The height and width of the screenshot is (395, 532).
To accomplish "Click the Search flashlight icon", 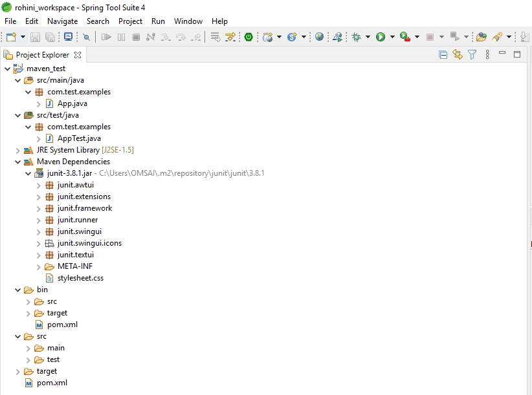I will (x=497, y=37).
